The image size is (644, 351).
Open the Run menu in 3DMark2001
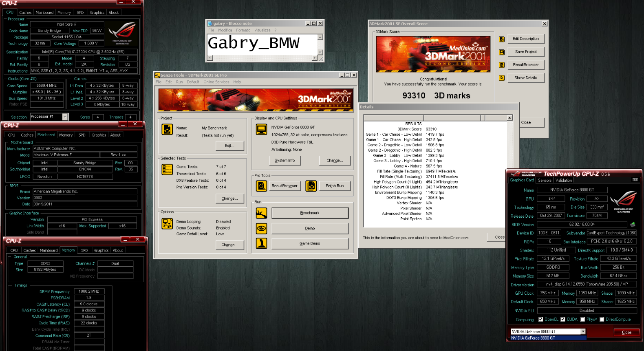pyautogui.click(x=179, y=82)
